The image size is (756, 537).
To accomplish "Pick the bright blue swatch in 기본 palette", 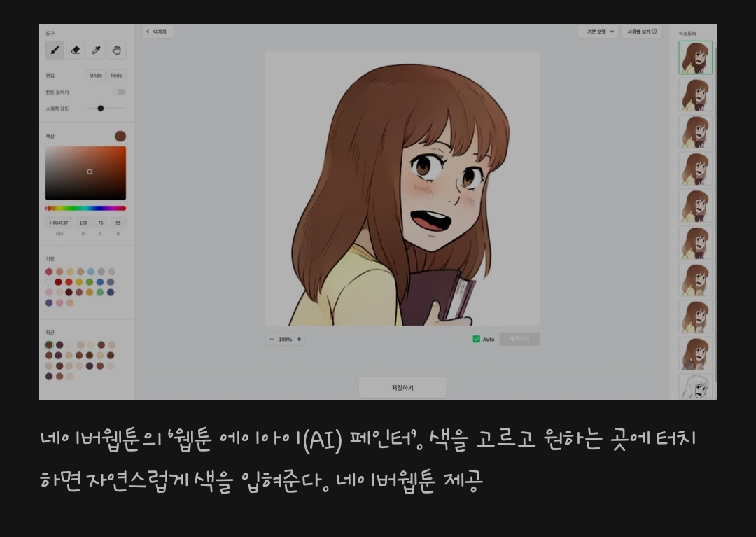I will [100, 282].
